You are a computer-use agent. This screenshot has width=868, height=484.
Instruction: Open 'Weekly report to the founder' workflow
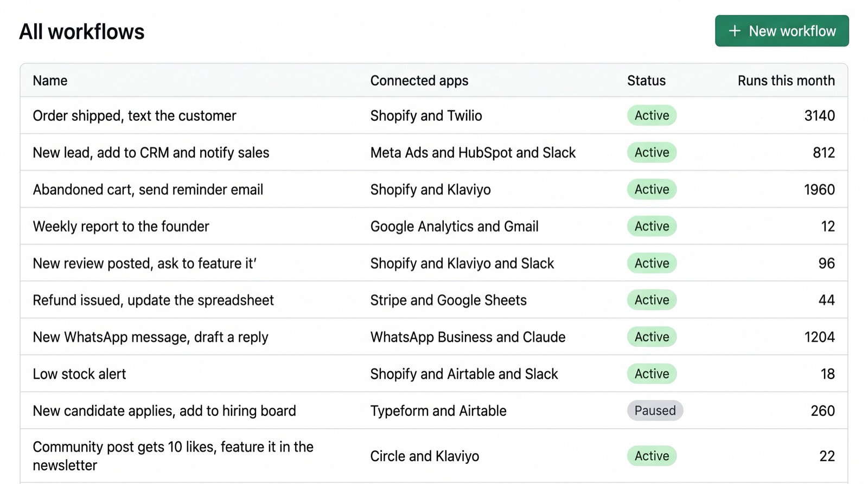point(121,226)
